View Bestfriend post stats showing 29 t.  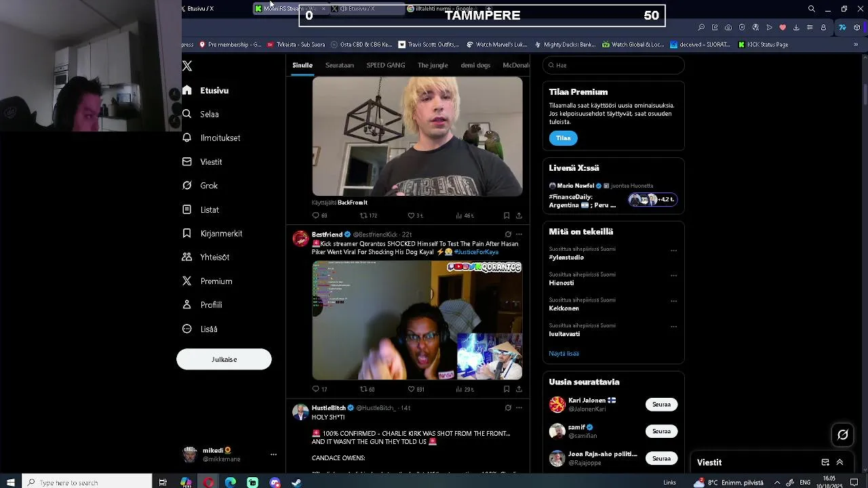(x=465, y=389)
